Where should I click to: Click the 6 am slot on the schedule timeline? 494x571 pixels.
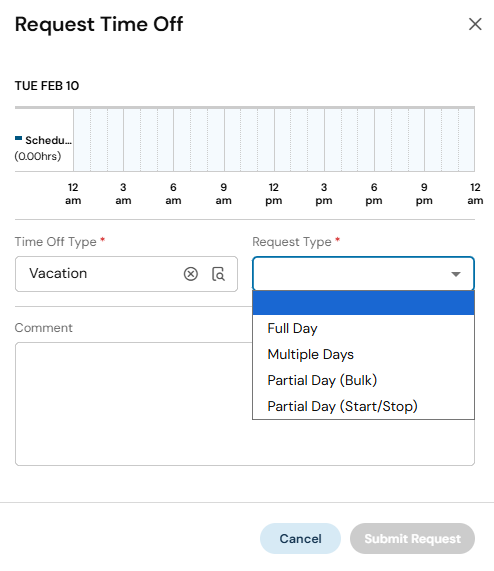[182, 140]
